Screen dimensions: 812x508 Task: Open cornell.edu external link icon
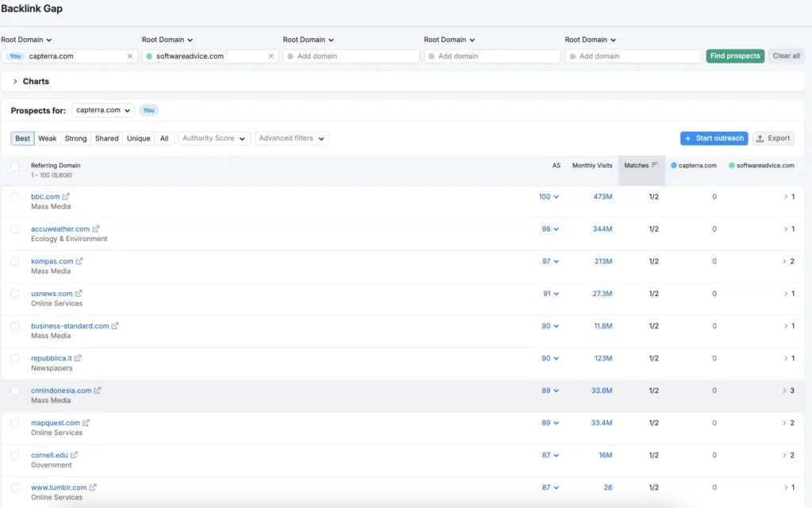74,455
